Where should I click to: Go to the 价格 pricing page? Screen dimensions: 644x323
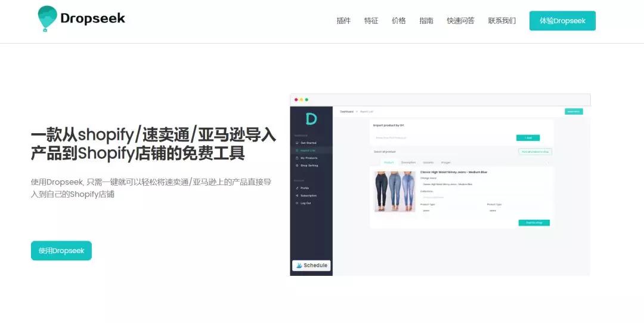[x=398, y=20]
